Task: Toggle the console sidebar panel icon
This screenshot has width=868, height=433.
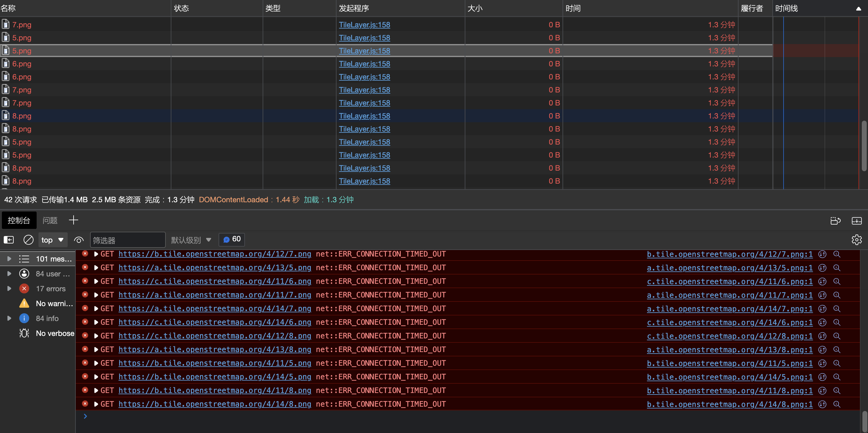Action: (9, 240)
